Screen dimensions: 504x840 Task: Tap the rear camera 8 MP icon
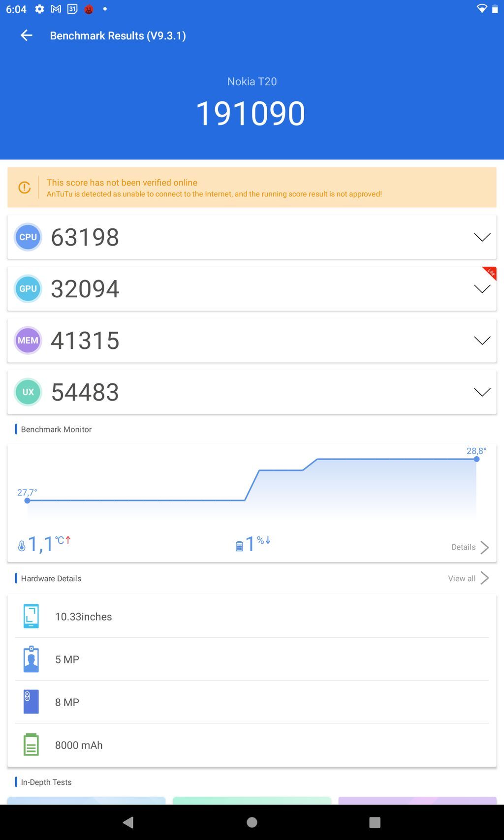[31, 702]
